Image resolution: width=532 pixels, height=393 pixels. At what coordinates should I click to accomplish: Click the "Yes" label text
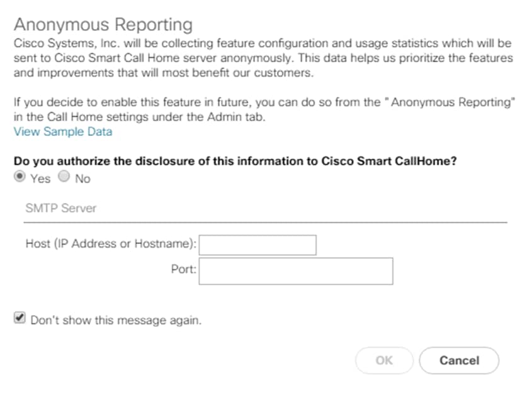(40, 179)
